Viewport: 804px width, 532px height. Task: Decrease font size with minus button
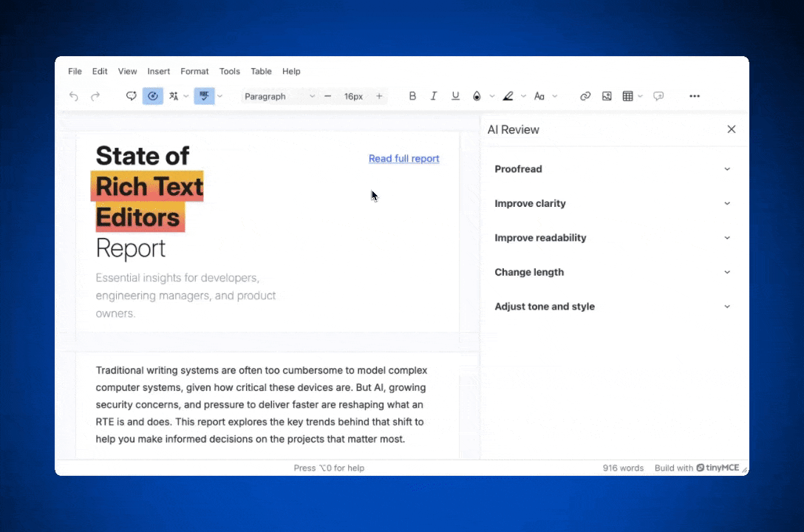point(327,96)
